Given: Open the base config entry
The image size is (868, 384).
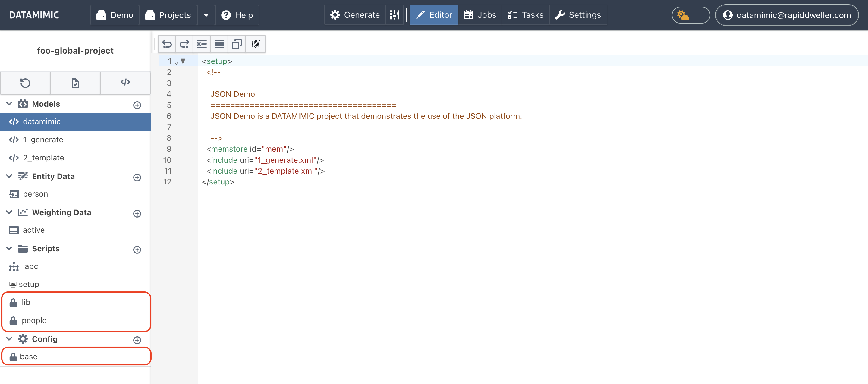Looking at the screenshot, I should (x=75, y=357).
